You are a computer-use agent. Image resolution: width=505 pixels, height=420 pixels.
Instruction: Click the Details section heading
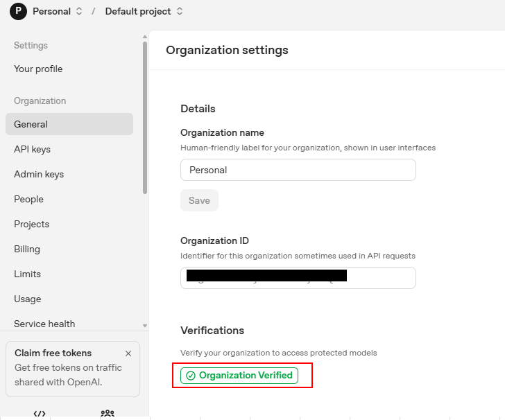[198, 109]
